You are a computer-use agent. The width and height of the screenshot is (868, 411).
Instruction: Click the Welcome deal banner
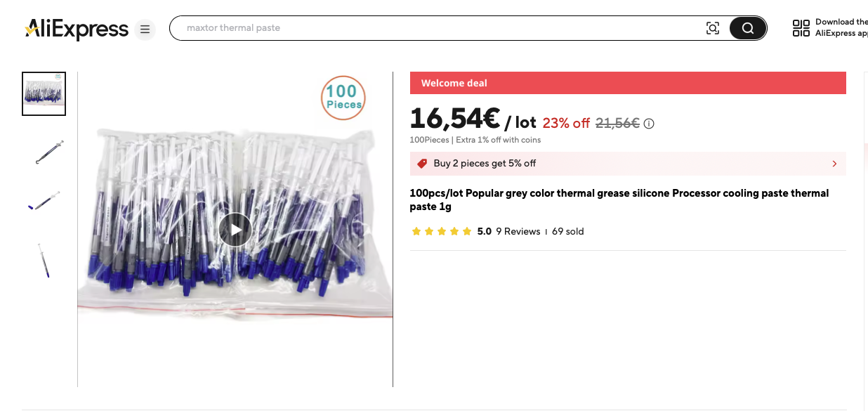click(x=628, y=82)
